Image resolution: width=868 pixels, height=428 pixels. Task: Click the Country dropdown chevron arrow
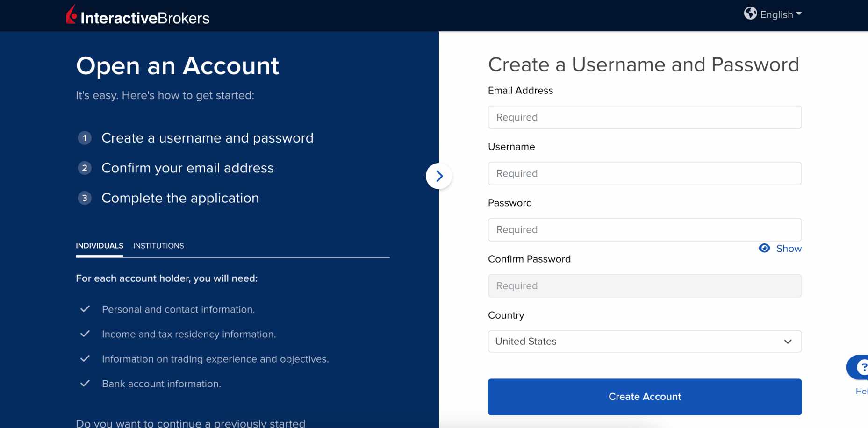788,342
